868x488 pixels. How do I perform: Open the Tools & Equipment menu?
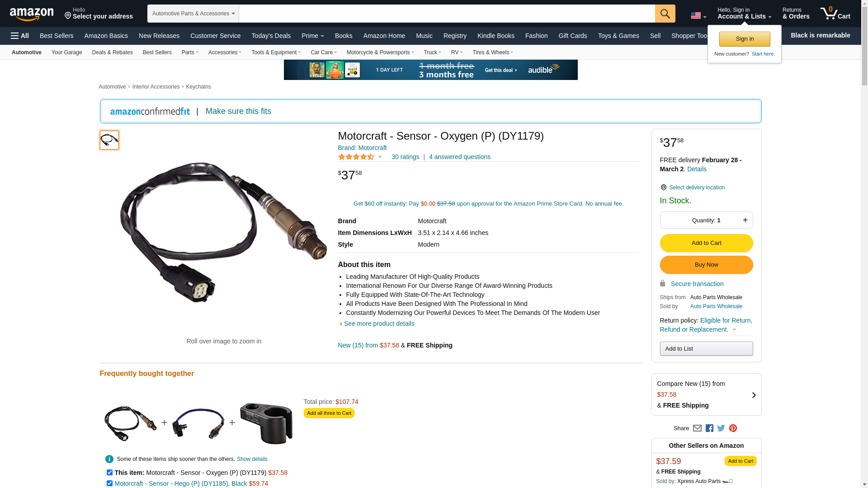(276, 52)
